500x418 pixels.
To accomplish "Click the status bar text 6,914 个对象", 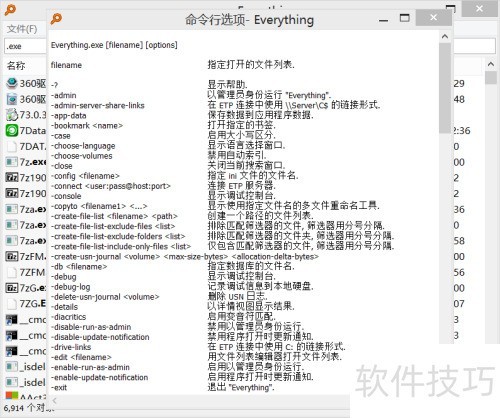I will 29,408.
